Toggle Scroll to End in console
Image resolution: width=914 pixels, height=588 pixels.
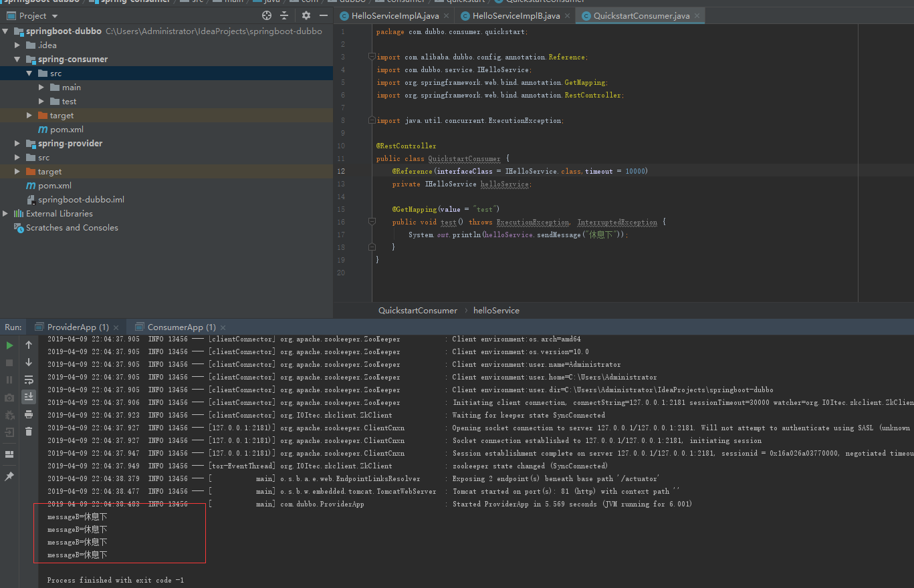pos(29,397)
